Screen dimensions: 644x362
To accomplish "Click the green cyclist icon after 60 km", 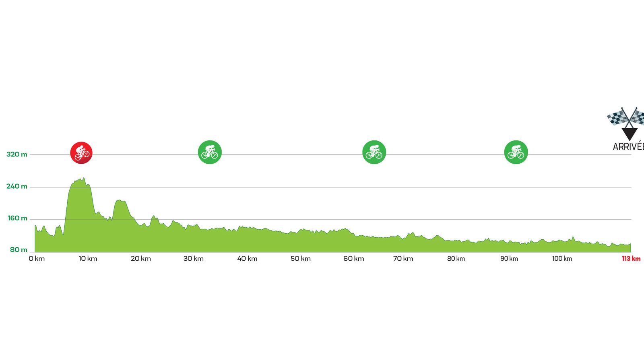I will pyautogui.click(x=374, y=152).
